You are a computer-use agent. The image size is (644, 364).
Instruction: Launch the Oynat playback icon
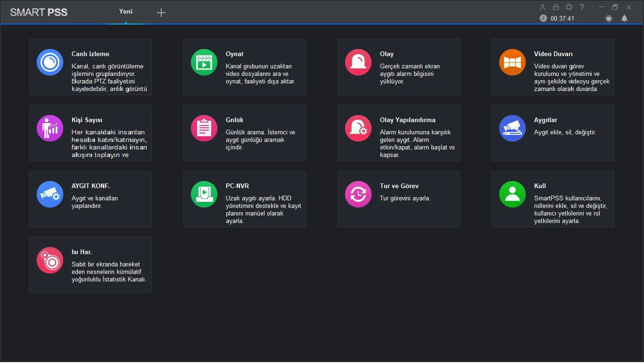click(204, 62)
